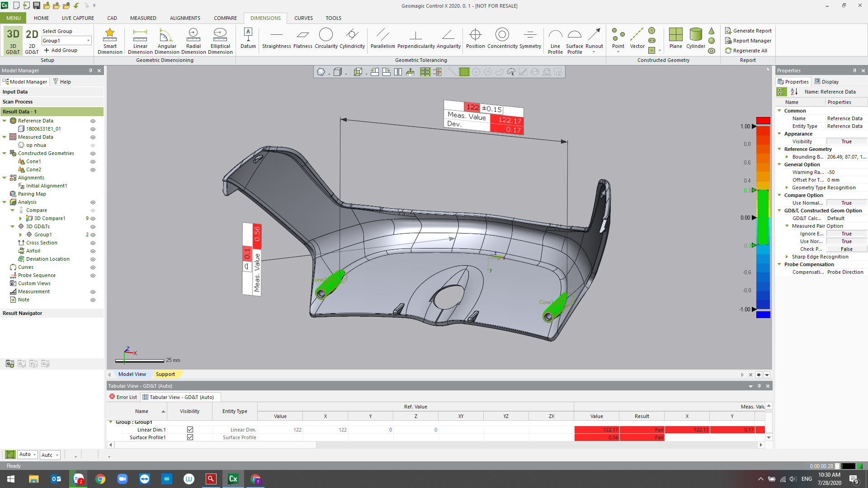This screenshot has width=868, height=488.
Task: Expand the Group1 tree node
Action: coord(20,235)
